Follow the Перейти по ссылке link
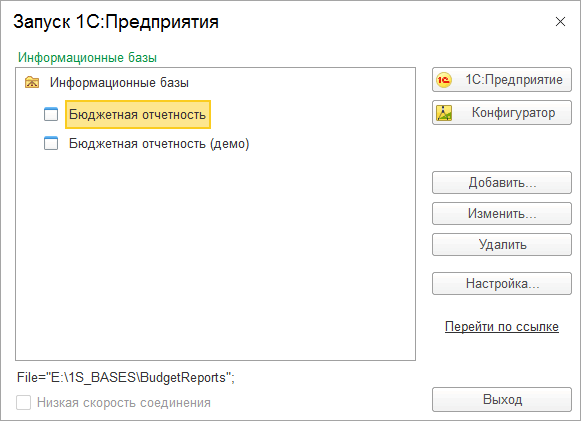The width and height of the screenshot is (582, 421). [x=502, y=326]
